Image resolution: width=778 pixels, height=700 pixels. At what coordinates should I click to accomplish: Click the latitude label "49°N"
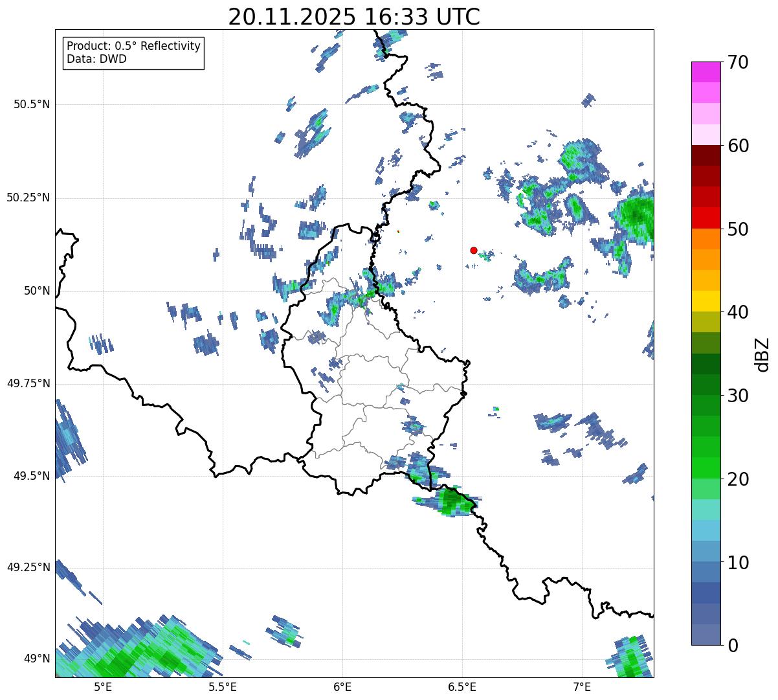37,659
